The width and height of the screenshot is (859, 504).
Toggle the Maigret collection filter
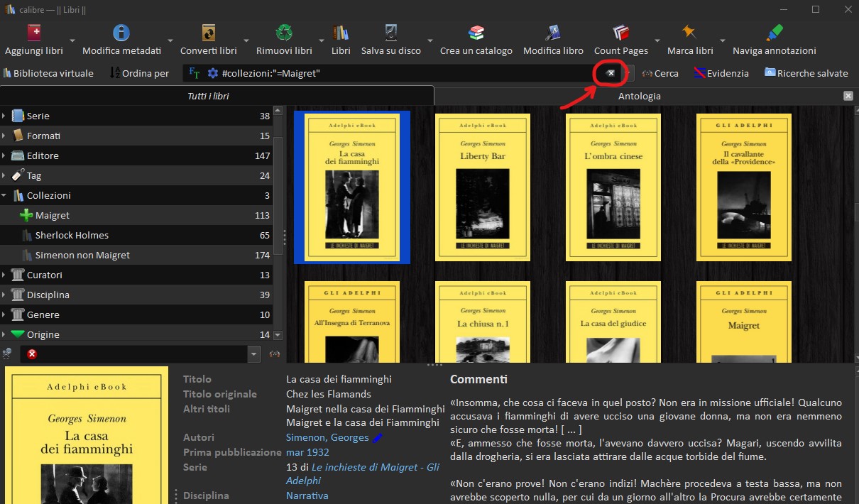click(53, 215)
